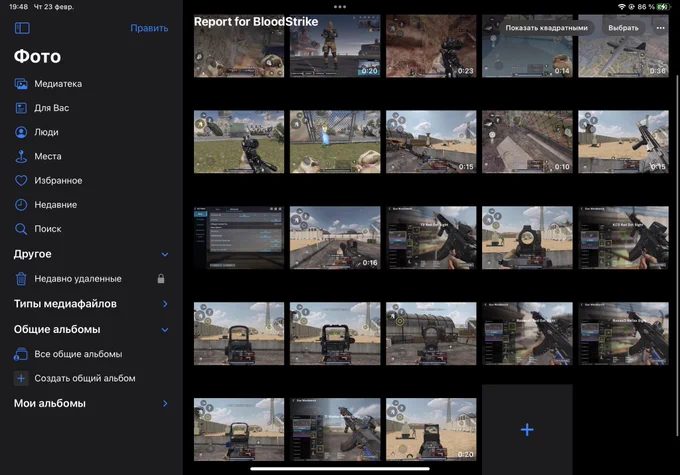Open the standing soldier video 0:20
Screen dimensions: 680x475
tap(335, 46)
